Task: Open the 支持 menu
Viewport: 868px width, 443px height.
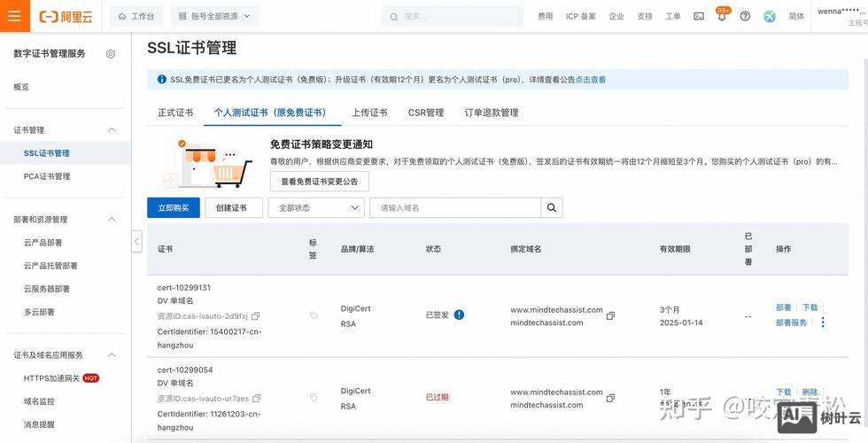Action: (645, 17)
